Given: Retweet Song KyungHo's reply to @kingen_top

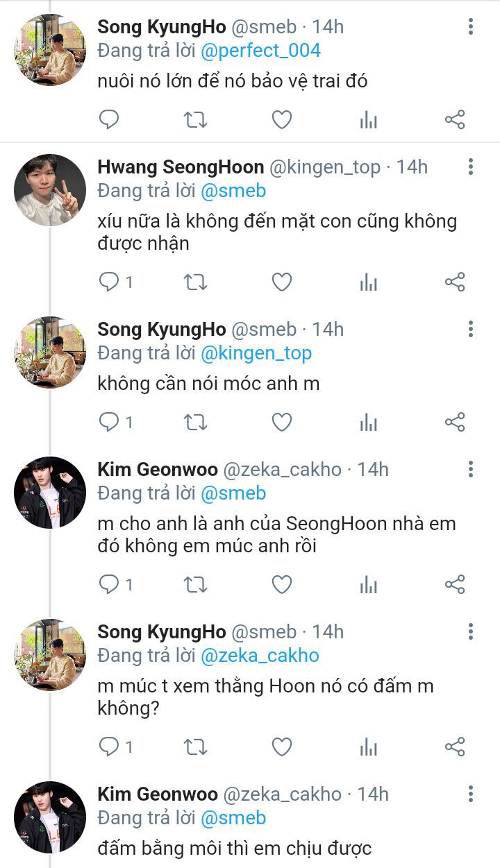Looking at the screenshot, I should pyautogui.click(x=195, y=422).
